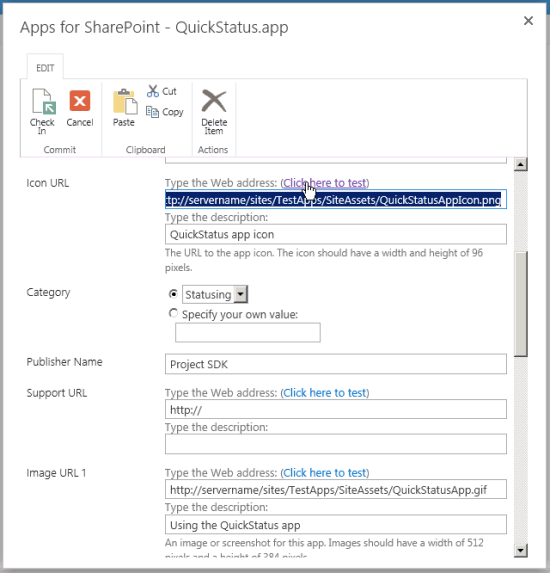The width and height of the screenshot is (550, 573).
Task: Click the Icon URL web address field
Action: pyautogui.click(x=335, y=199)
